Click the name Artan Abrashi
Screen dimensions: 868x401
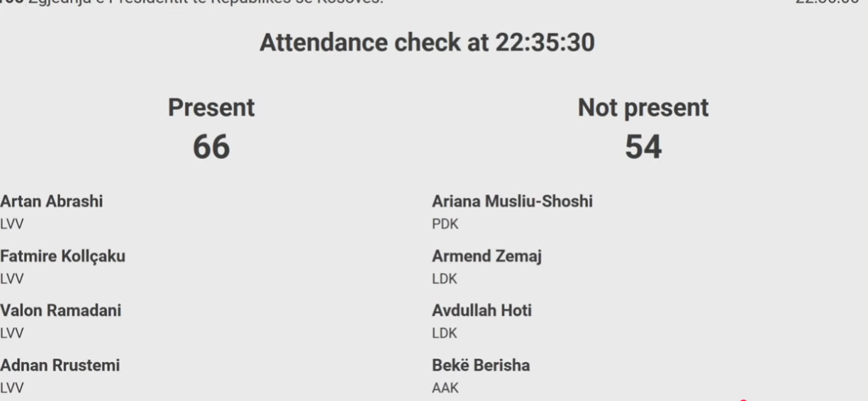[x=51, y=202]
